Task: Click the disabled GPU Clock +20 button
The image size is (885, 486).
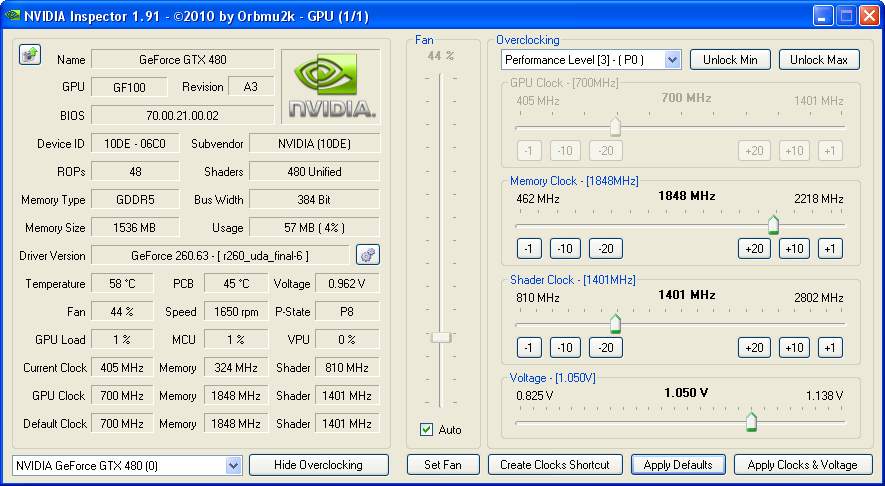Action: pos(754,151)
